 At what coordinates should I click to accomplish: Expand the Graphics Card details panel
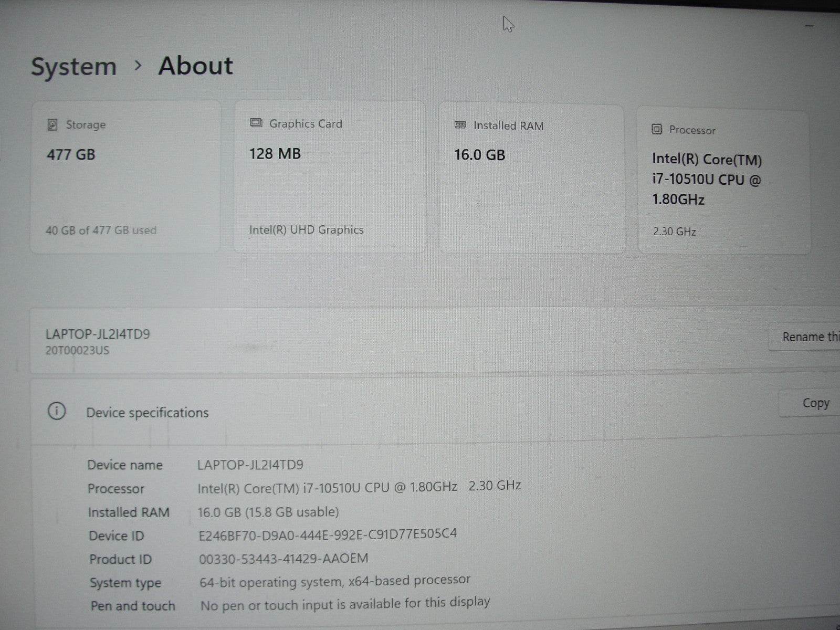[x=329, y=176]
